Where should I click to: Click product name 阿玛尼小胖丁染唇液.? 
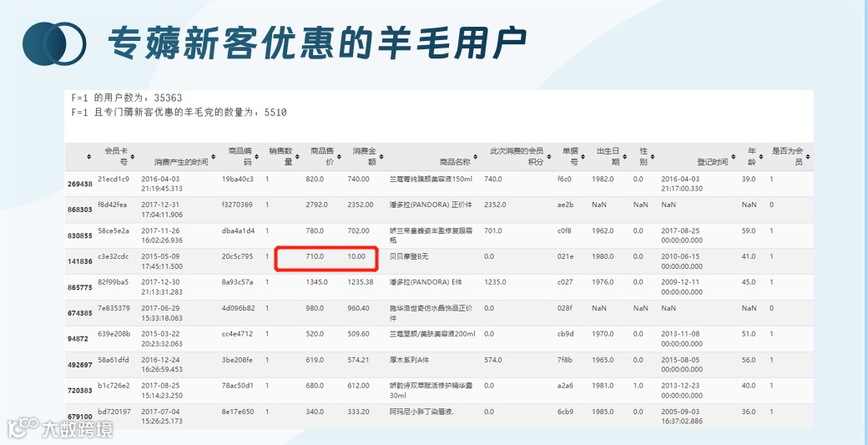(x=421, y=412)
